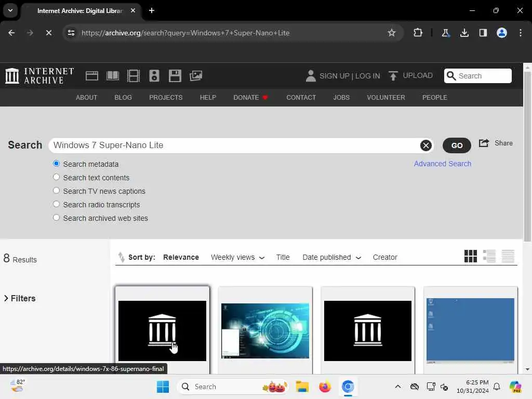Select Search metadata radio option
Image resolution: width=532 pixels, height=399 pixels.
tap(56, 164)
